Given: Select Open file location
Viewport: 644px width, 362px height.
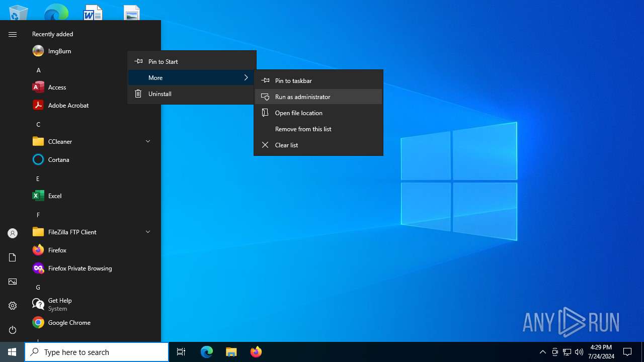Looking at the screenshot, I should tap(318, 113).
